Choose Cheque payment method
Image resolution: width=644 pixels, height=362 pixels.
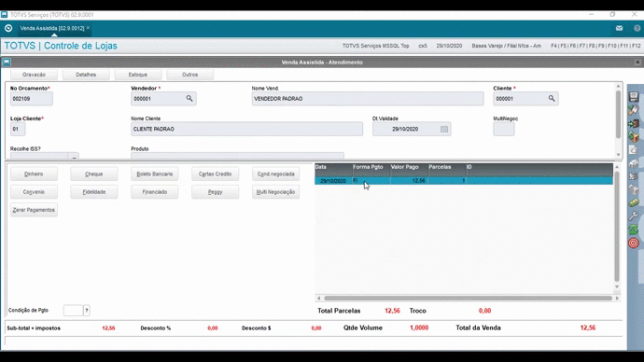(x=94, y=174)
